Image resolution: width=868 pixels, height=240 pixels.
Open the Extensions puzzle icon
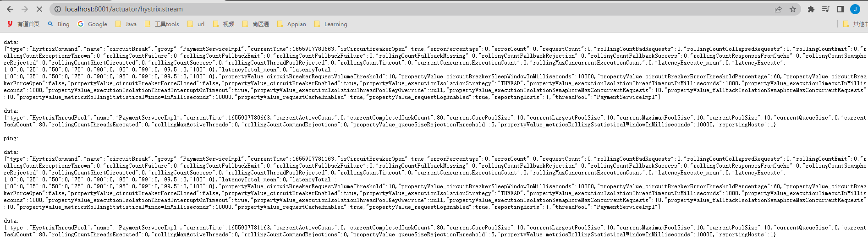(811, 9)
